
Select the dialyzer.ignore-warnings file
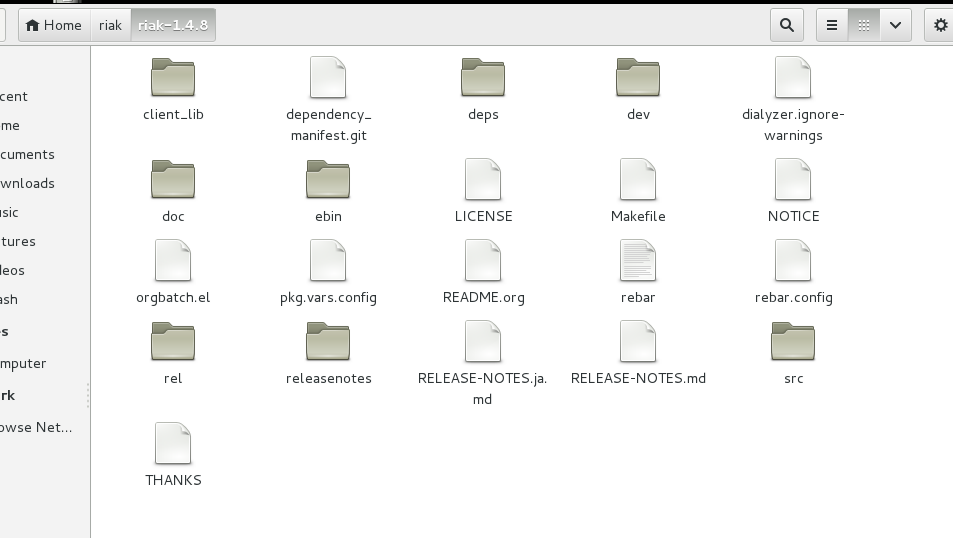pos(793,77)
